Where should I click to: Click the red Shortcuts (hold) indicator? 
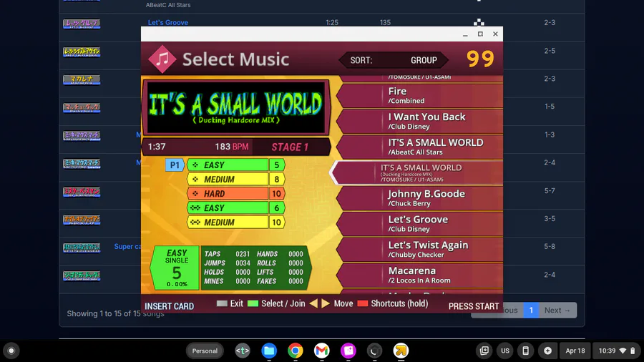363,304
